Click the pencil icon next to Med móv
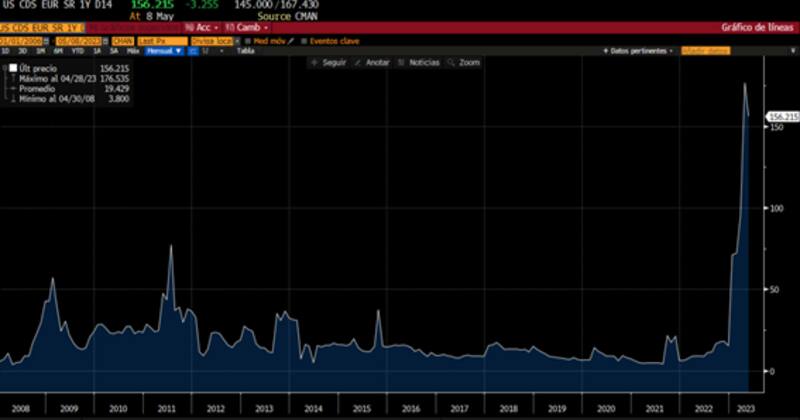Screen dimensions: 800x420 click(290, 40)
